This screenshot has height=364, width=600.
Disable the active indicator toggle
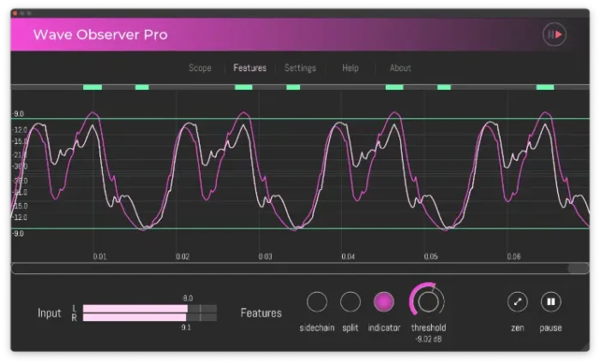tap(384, 301)
